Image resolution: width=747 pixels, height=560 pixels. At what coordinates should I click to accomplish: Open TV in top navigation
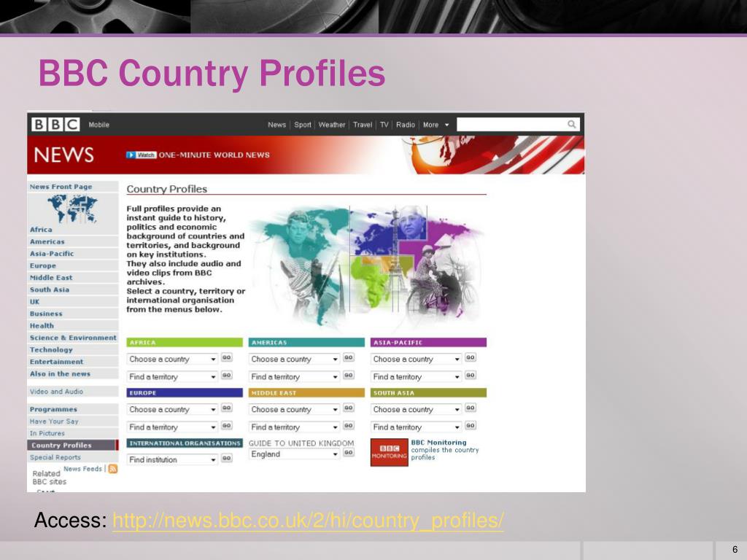point(384,125)
